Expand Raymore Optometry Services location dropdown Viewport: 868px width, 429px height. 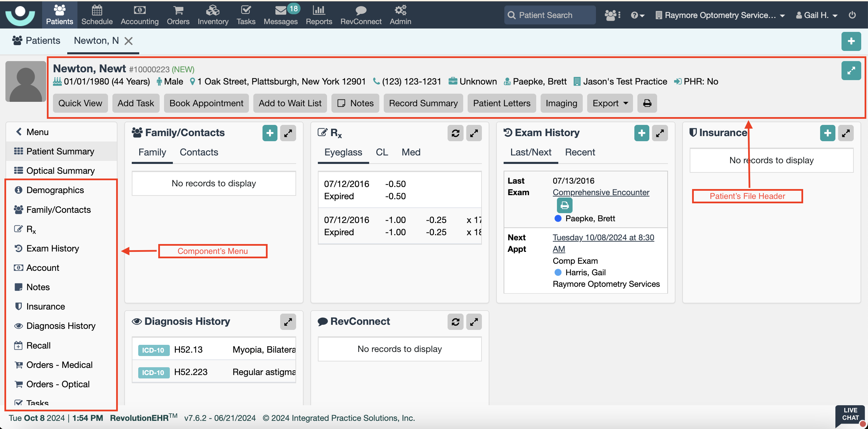coord(720,15)
